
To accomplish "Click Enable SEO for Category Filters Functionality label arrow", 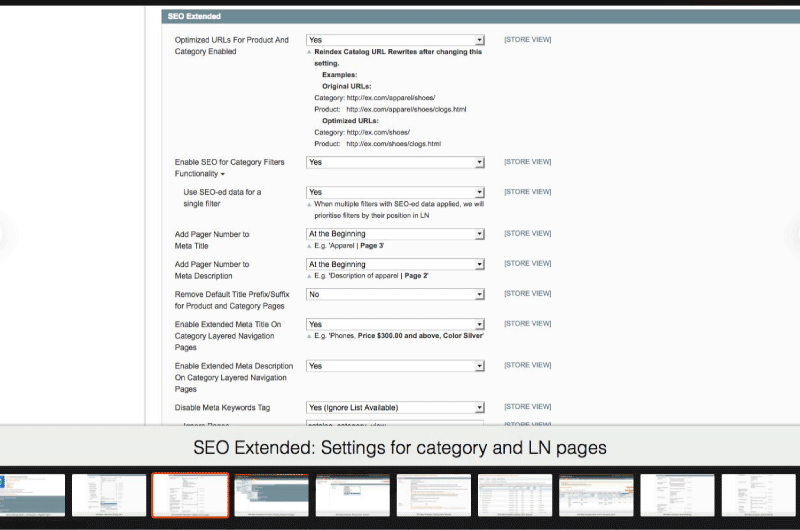I will point(223,174).
